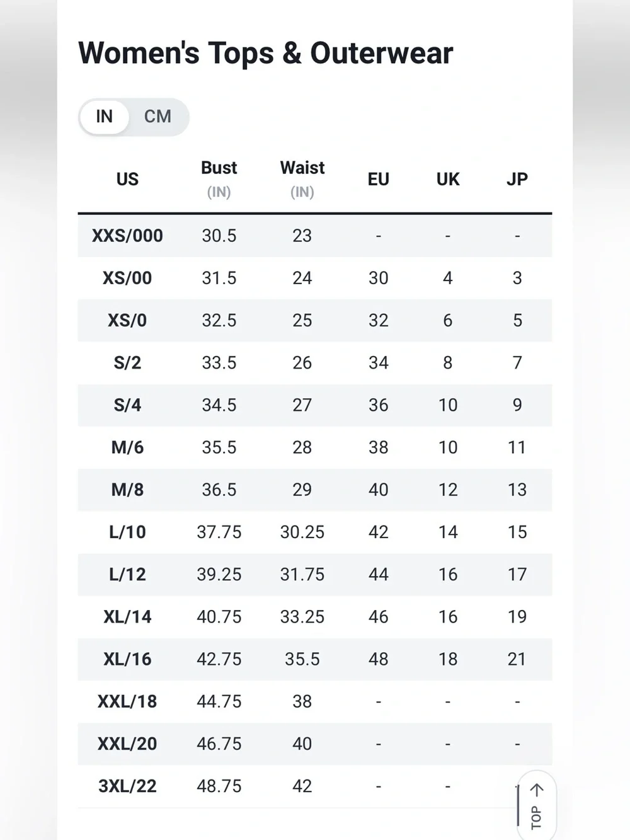Image resolution: width=630 pixels, height=840 pixels.
Task: Select the XXS/000 size row
Action: (315, 236)
